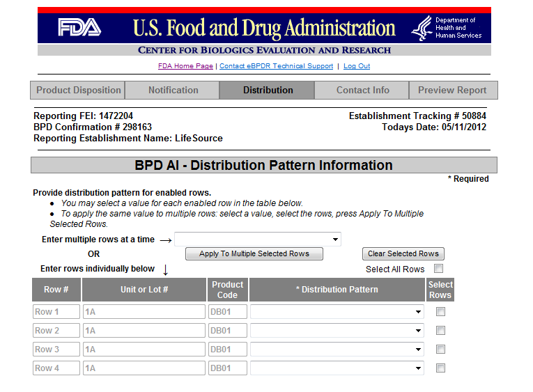Open Row 2 Distribution Pattern dropdown
The width and height of the screenshot is (533, 392).
[337, 331]
